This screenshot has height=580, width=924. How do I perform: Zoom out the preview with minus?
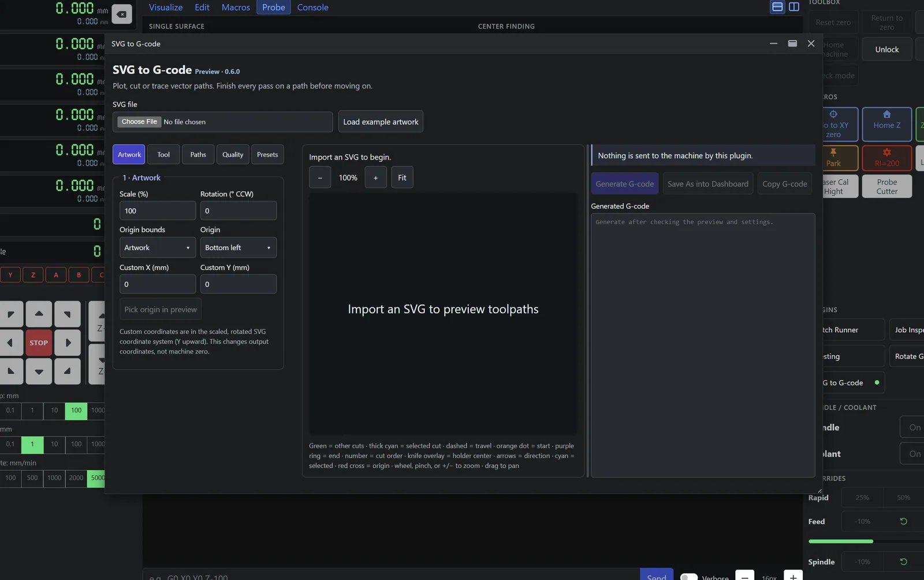pos(320,177)
